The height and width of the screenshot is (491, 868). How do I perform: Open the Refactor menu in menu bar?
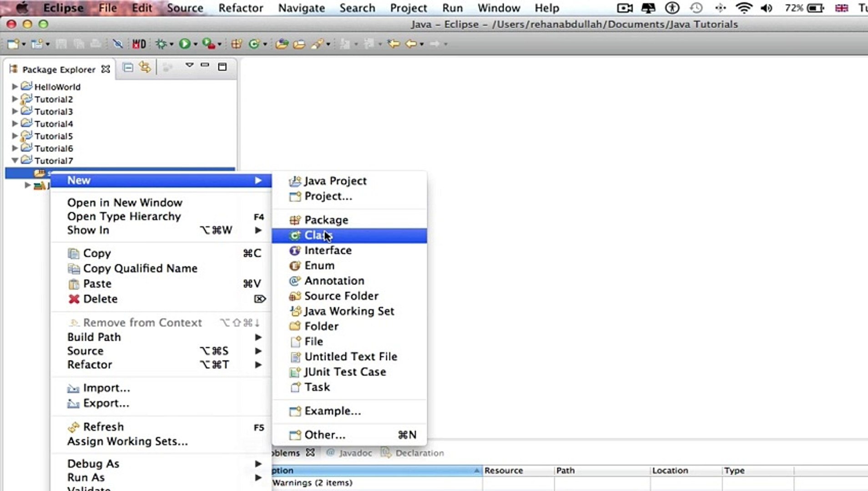tap(241, 8)
